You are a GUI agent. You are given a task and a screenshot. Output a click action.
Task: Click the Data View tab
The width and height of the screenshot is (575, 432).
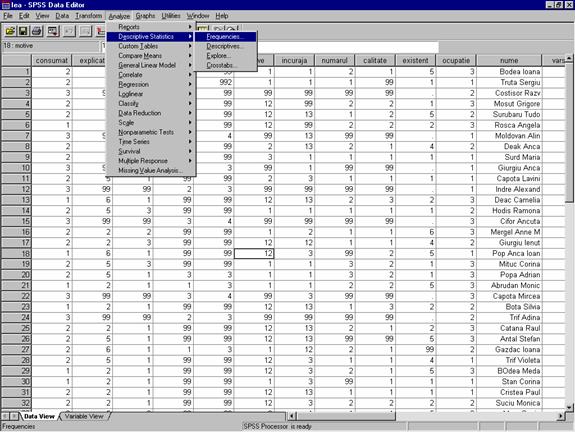tap(39, 416)
